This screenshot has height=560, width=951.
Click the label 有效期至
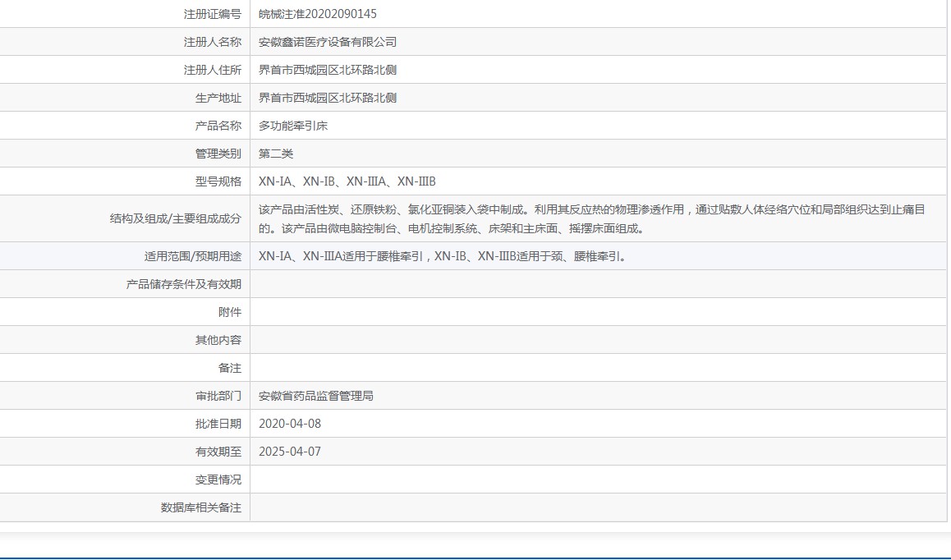[218, 452]
